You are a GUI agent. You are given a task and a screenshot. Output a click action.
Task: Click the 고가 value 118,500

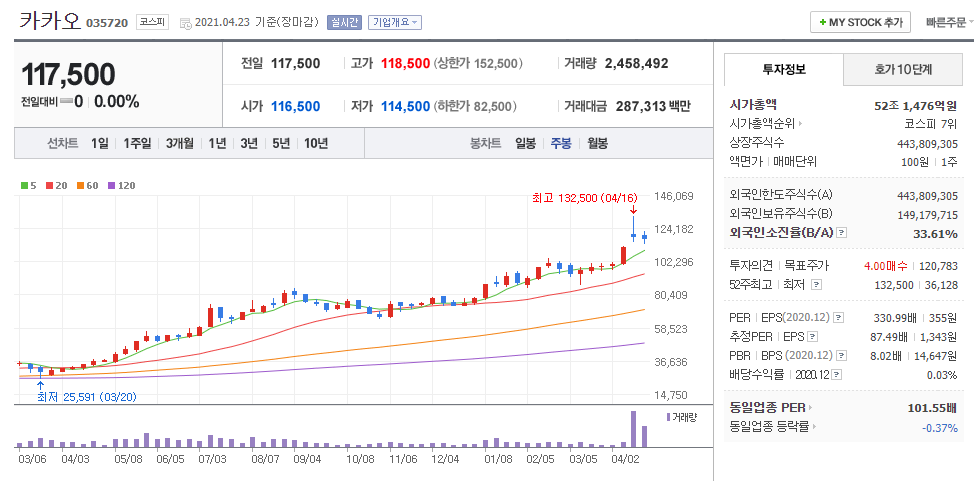pyautogui.click(x=405, y=63)
